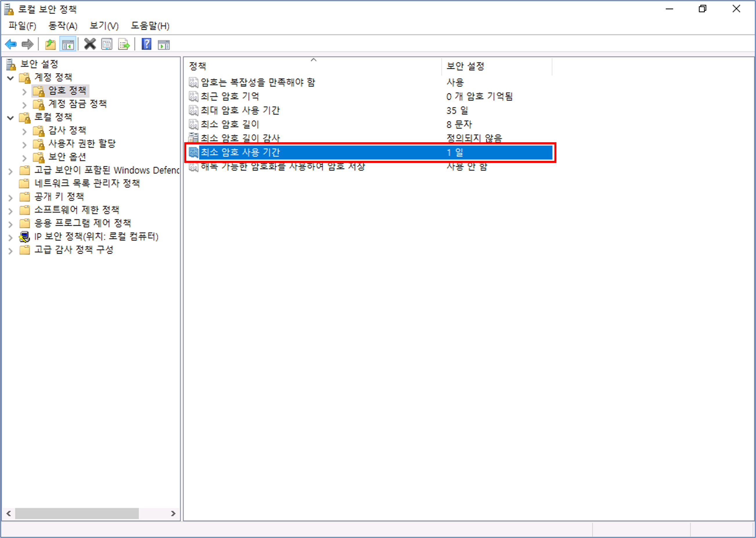The height and width of the screenshot is (538, 756).
Task: Open the 파일(F) menu
Action: pyautogui.click(x=22, y=26)
